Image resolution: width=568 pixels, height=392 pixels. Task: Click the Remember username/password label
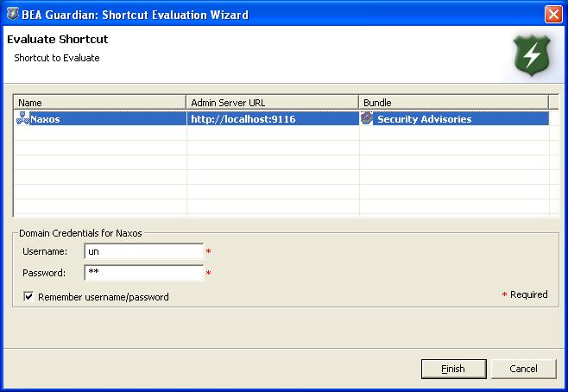104,297
